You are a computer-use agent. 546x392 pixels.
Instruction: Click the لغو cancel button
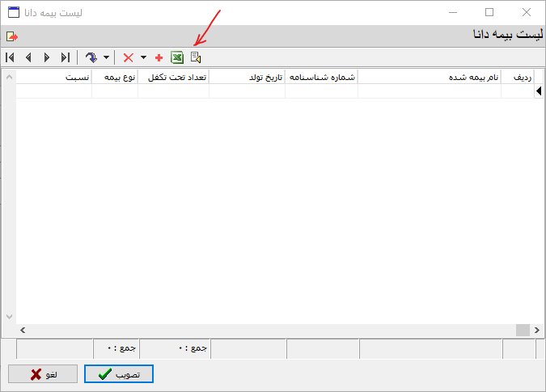click(43, 374)
